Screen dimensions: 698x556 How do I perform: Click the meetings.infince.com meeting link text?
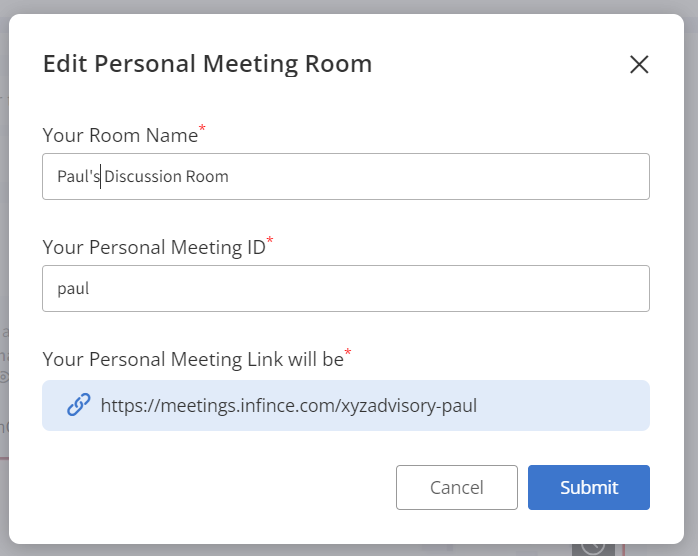(288, 406)
